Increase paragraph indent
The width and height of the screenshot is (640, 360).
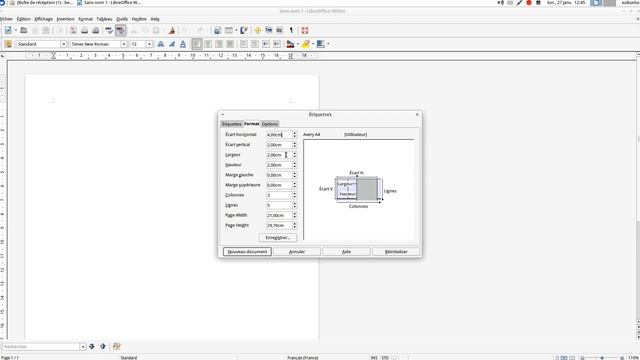(277, 44)
